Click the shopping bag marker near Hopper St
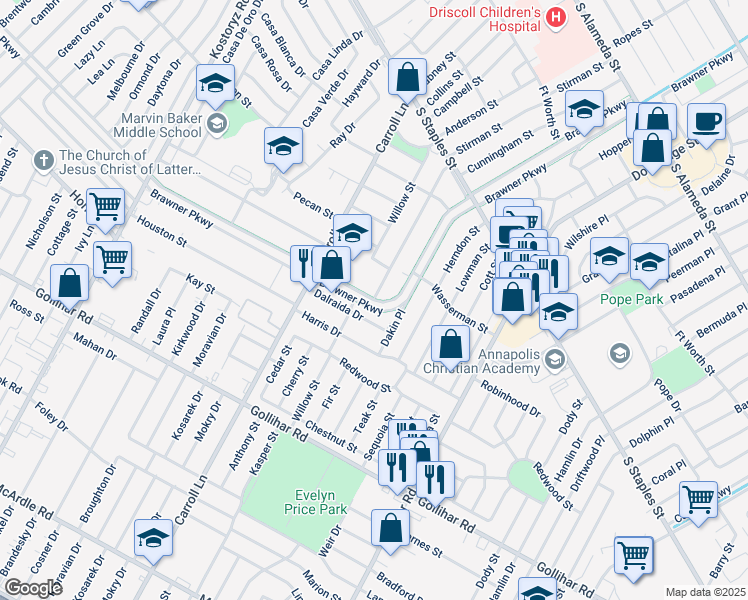Viewport: 748px width, 600px height. point(653,150)
